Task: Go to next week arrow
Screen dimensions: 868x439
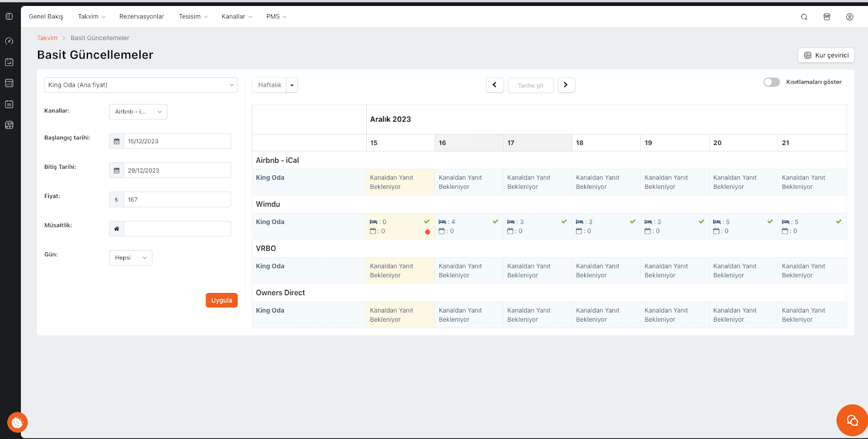Action: [566, 85]
